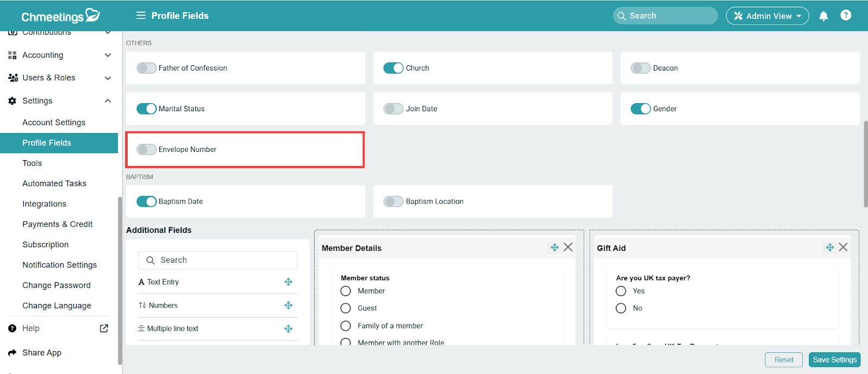Click the Reset button
This screenshot has height=374, width=868.
pyautogui.click(x=783, y=360)
